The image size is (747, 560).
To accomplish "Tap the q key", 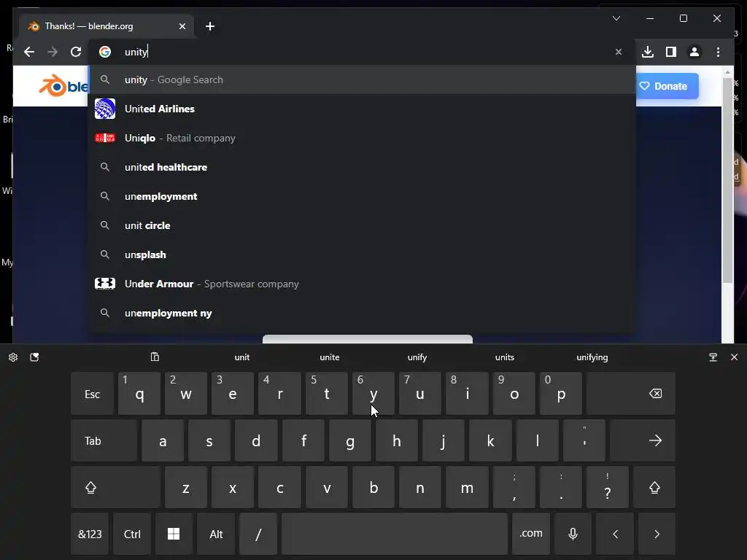I will pyautogui.click(x=139, y=394).
